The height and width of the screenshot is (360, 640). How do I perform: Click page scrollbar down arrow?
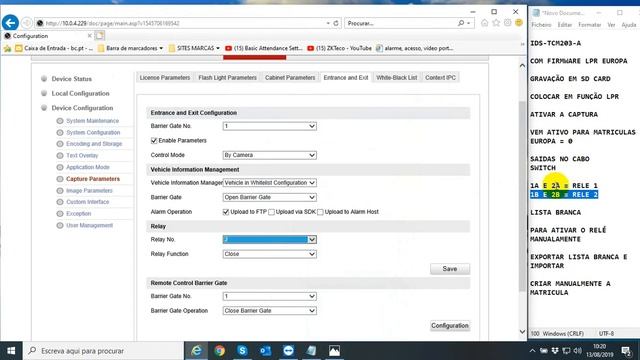click(522, 332)
